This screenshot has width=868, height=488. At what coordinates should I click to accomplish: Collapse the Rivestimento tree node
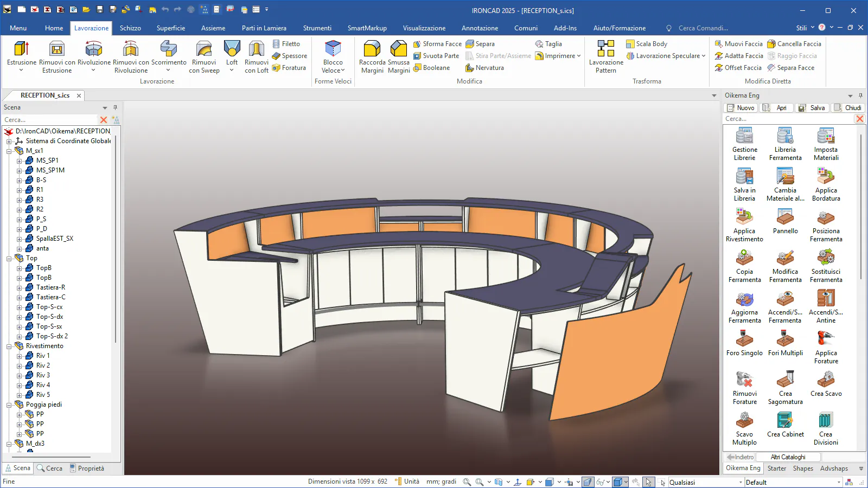(x=9, y=346)
